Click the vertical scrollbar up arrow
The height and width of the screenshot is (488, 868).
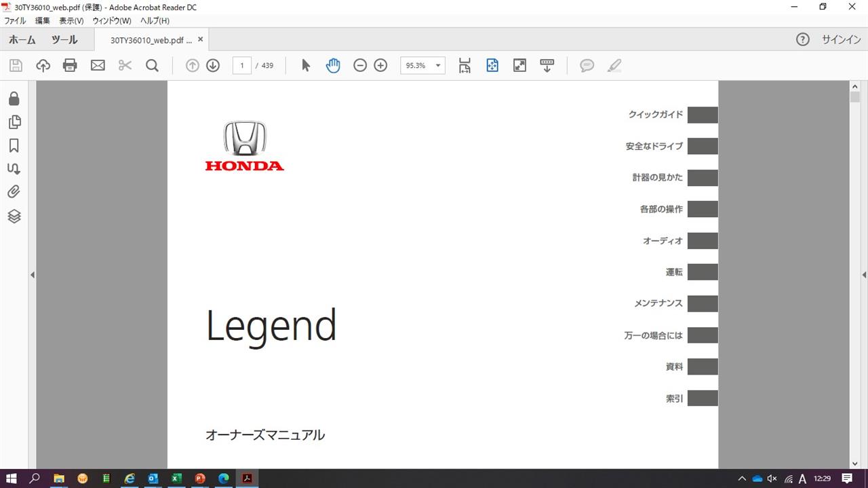(x=855, y=86)
